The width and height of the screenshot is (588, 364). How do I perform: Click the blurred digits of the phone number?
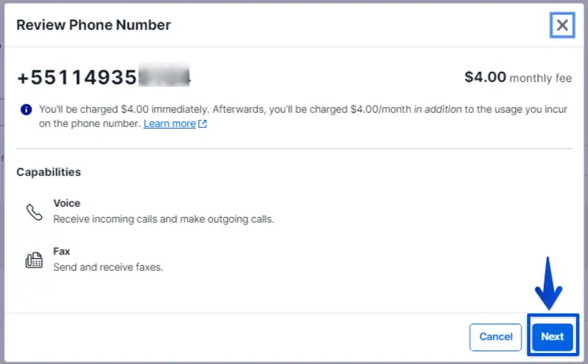pos(164,78)
